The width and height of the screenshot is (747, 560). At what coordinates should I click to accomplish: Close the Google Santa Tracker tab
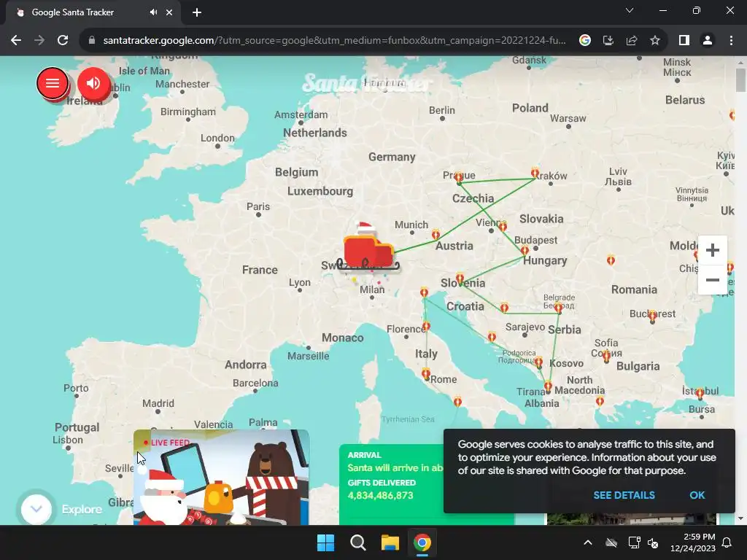pos(169,12)
